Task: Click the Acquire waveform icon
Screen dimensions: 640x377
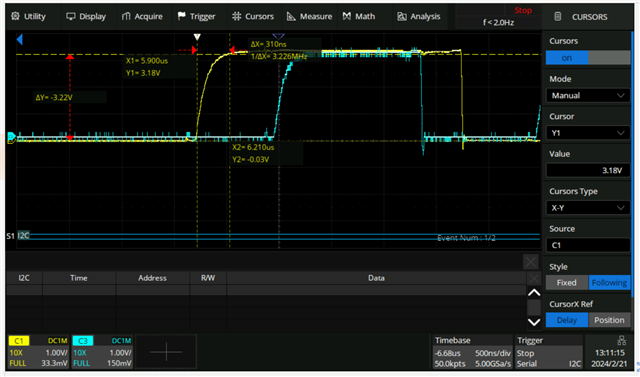Action: point(126,16)
